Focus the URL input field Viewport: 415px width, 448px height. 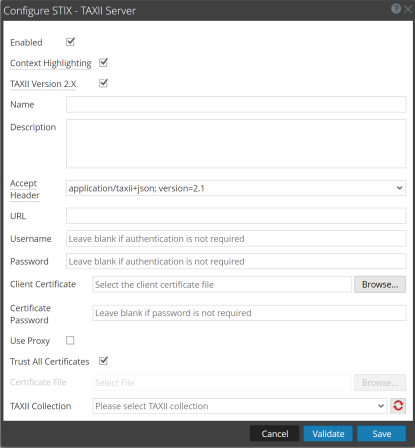pos(236,216)
